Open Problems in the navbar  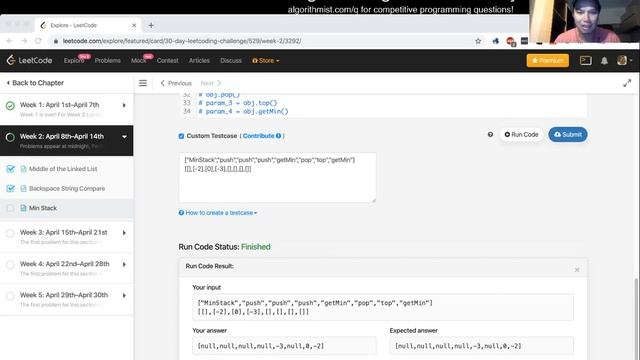108,60
